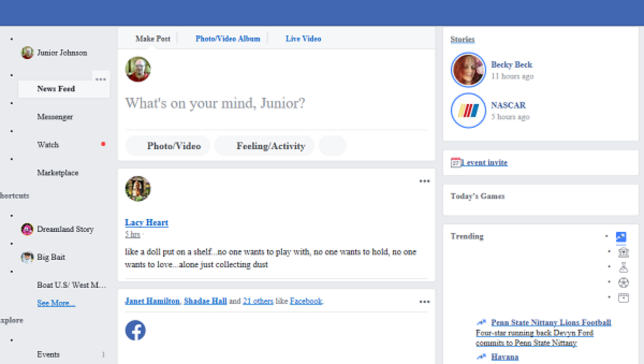Open News Feed options three-dot menu
The image size is (644, 364).
[x=101, y=79]
